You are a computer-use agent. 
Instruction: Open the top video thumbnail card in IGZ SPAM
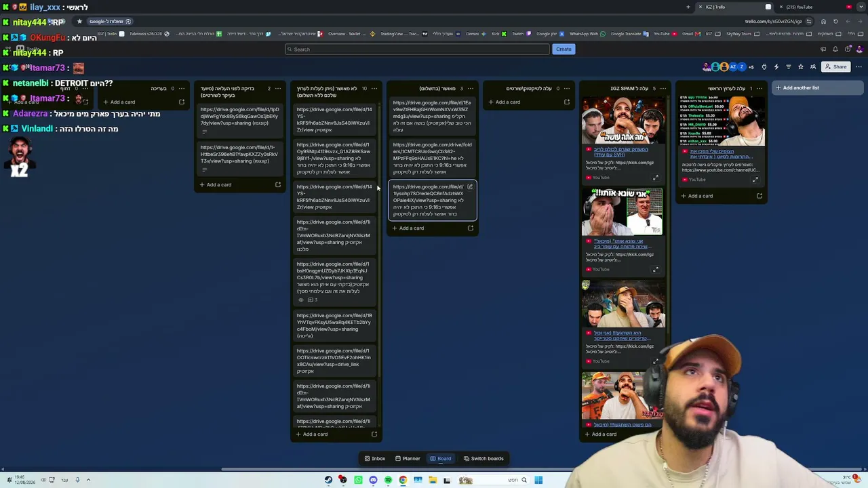(x=623, y=140)
